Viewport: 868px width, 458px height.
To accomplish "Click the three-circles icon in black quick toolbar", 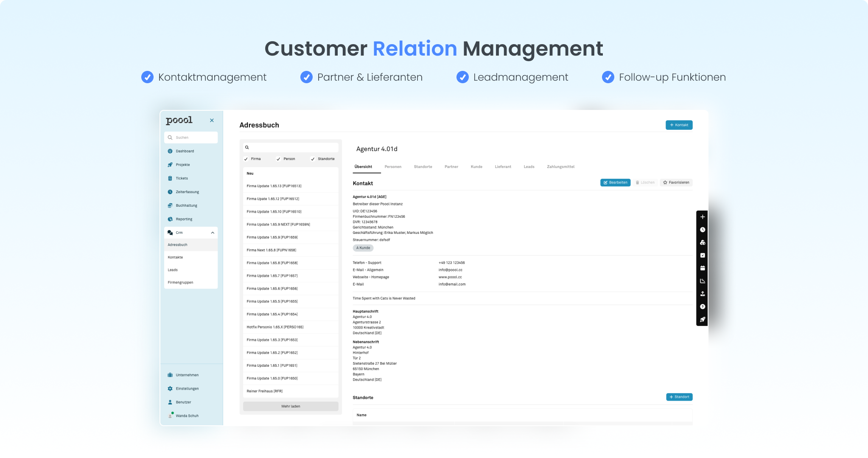I will 703,242.
